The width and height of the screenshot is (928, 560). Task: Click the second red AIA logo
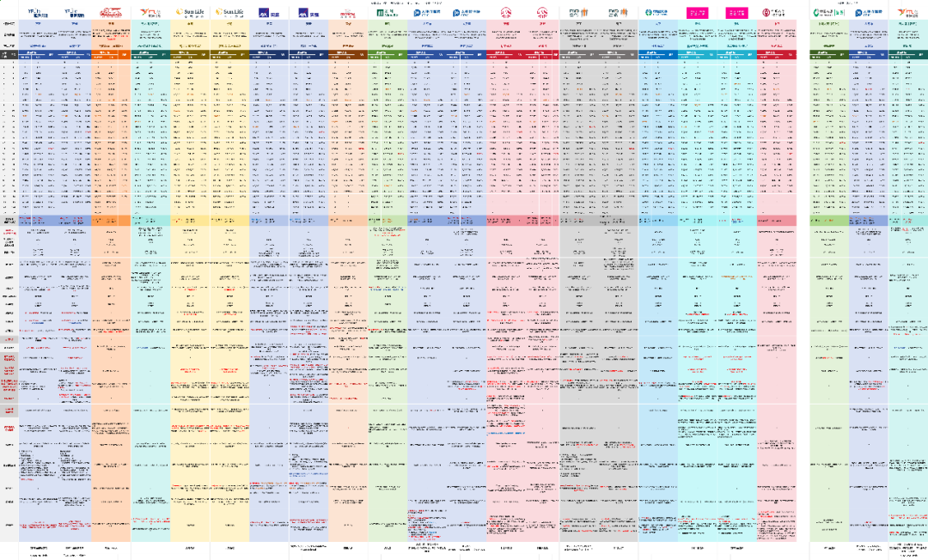[542, 14]
